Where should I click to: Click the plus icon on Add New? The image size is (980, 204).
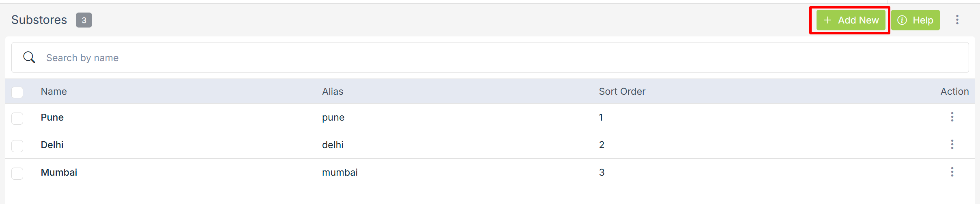pos(827,20)
